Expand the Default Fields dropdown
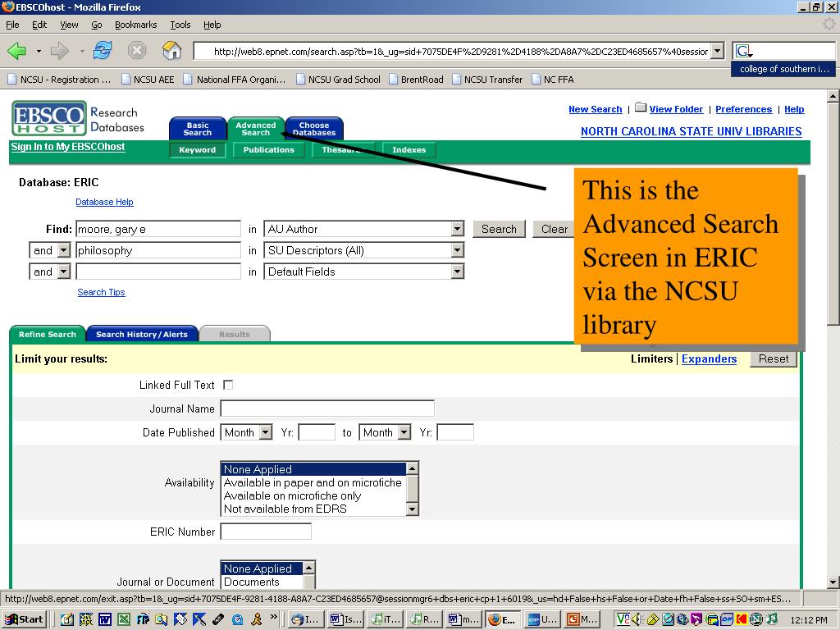 click(x=457, y=272)
